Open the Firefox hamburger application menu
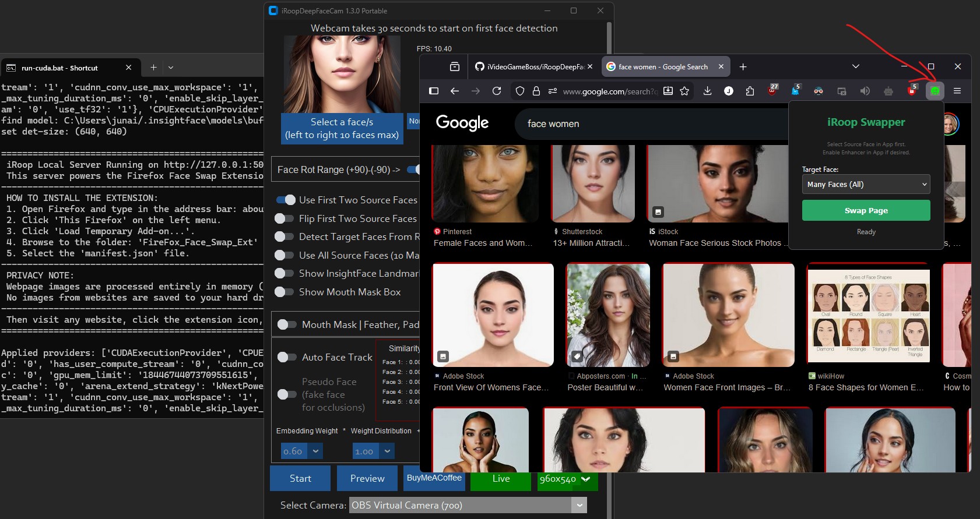Viewport: 980px width, 519px height. click(x=957, y=91)
